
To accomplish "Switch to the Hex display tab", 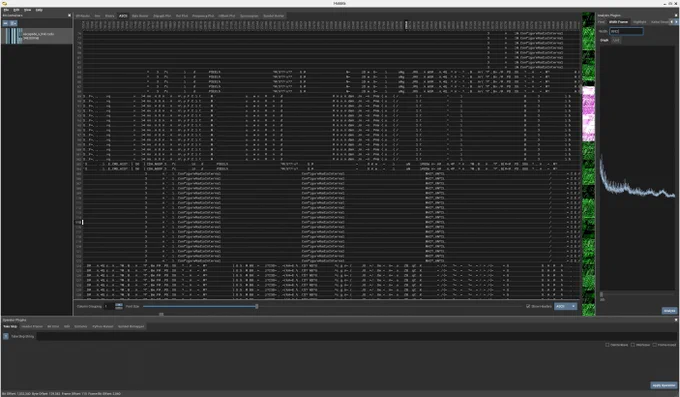I will click(x=98, y=16).
